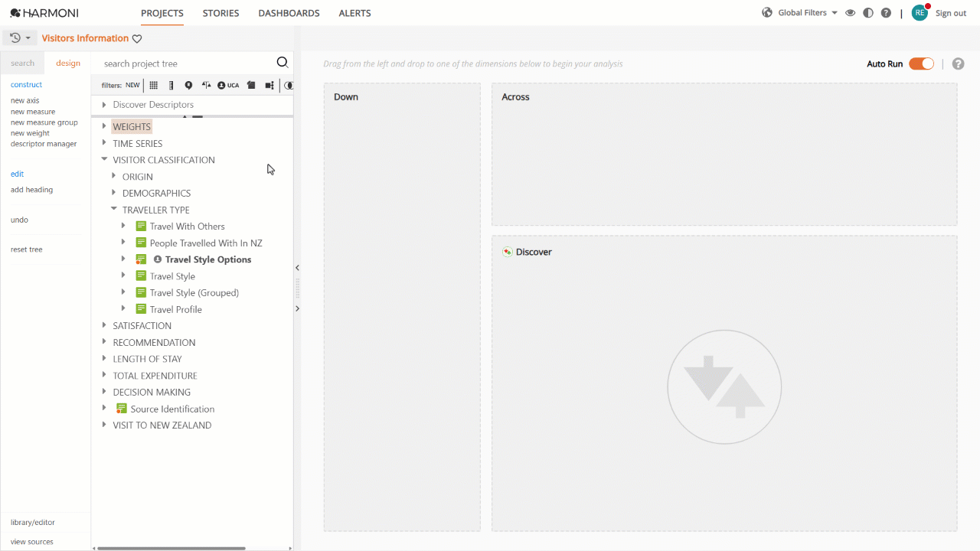This screenshot has width=980, height=551.
Task: Click the tree horizontal scrollbar
Action: (x=171, y=548)
